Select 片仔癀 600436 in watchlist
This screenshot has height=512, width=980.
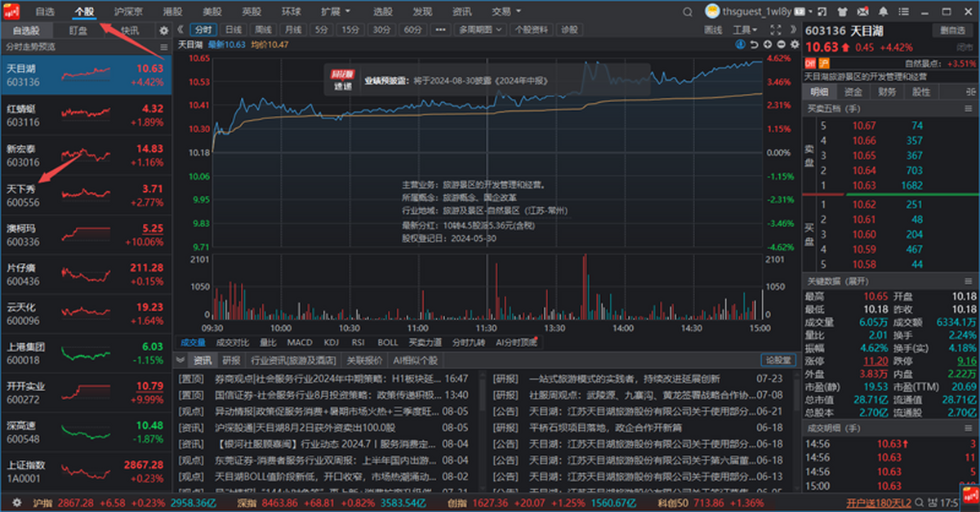[86, 274]
